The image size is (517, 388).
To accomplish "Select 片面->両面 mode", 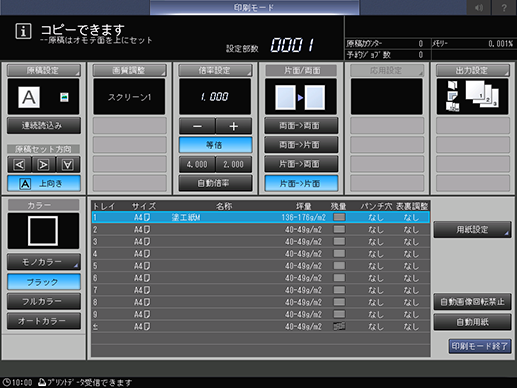I will point(301,164).
